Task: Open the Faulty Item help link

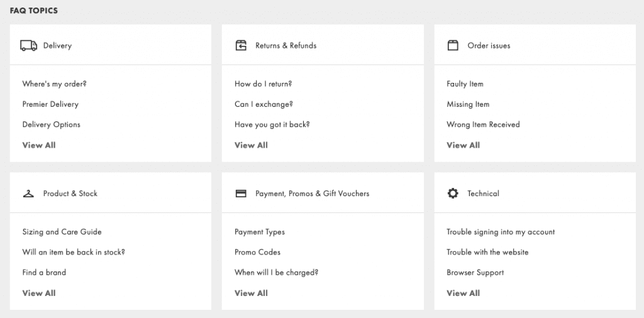Action: point(465,84)
